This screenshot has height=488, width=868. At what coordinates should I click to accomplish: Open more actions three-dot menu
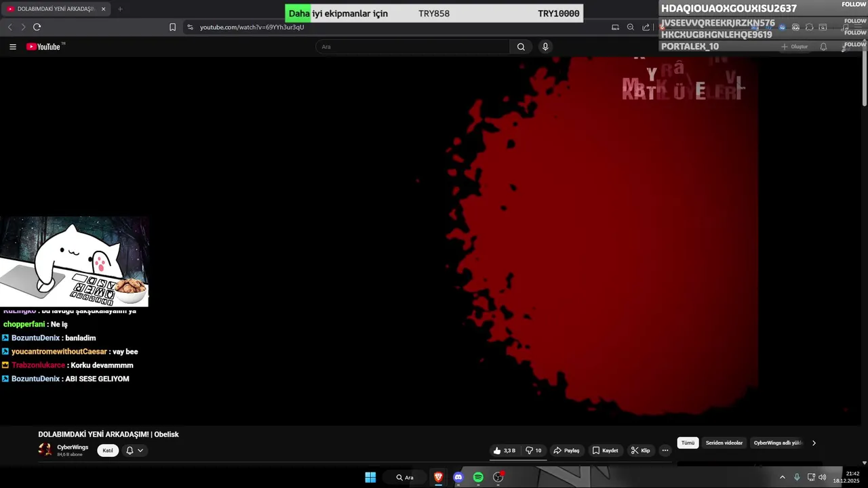(x=665, y=451)
